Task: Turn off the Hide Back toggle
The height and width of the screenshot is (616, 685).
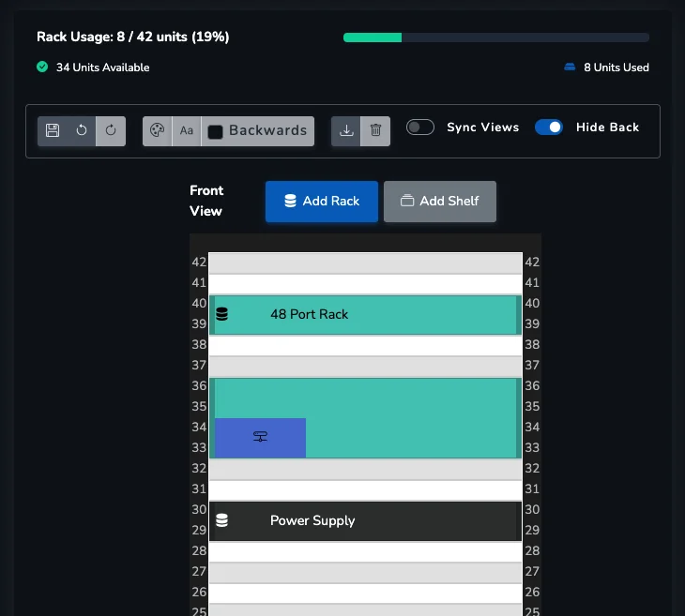Action: point(549,127)
